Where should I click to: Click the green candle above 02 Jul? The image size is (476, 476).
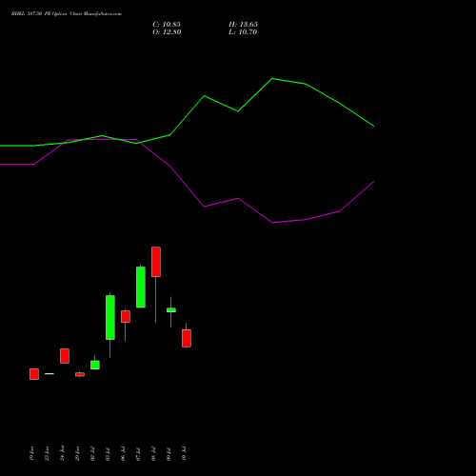(95, 365)
